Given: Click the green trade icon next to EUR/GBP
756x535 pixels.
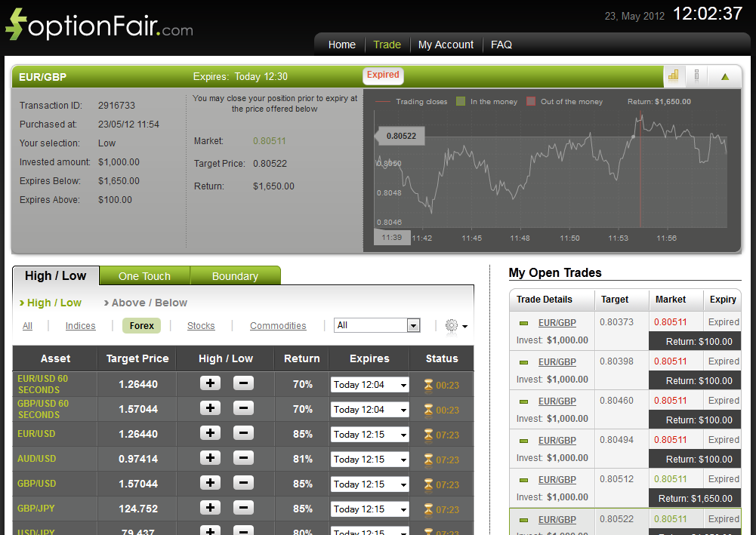Looking at the screenshot, I should tap(524, 322).
